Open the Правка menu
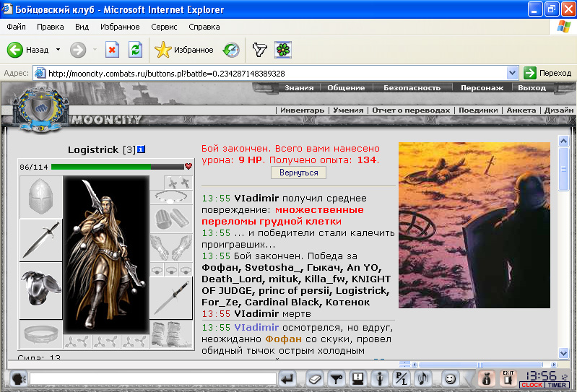Screen dimensions: 577x392 pyautogui.click(x=51, y=27)
